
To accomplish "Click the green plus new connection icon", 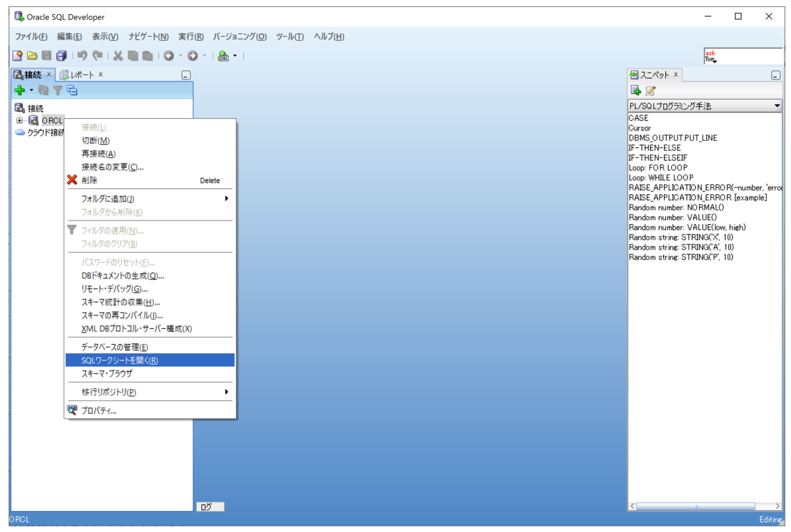I will [x=20, y=91].
